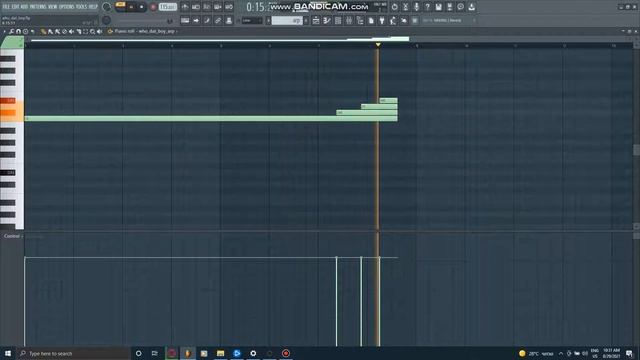Click the main pitch knob
Viewport: 640px width, 360px height.
pos(107,20)
